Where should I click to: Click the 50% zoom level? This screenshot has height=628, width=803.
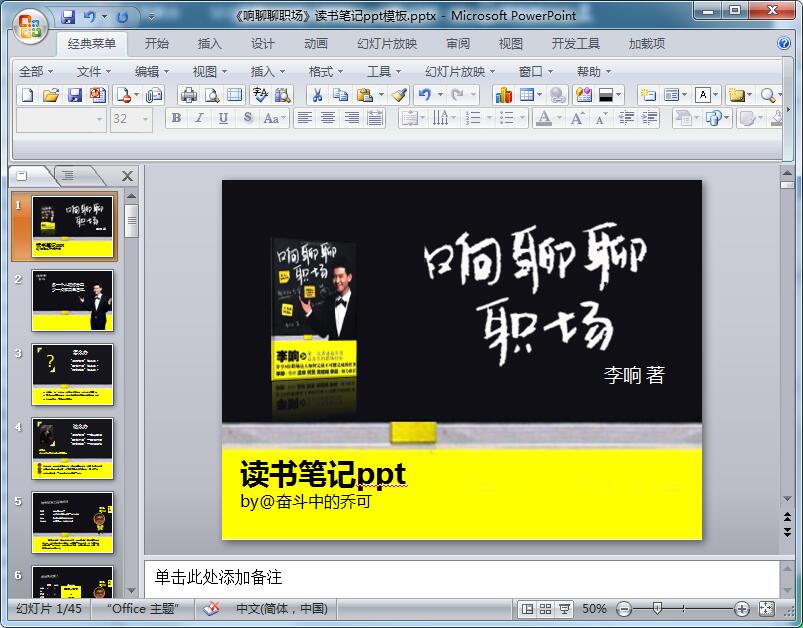[x=594, y=609]
